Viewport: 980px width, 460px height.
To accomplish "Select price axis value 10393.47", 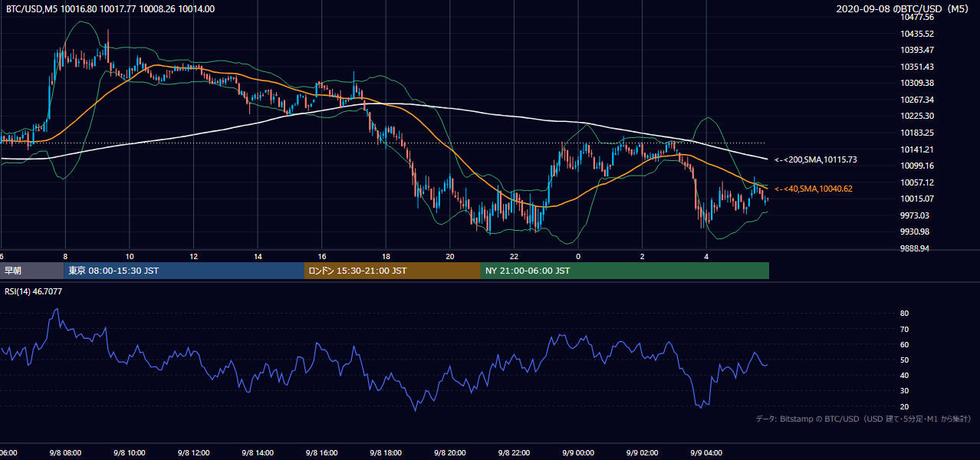I will tap(916, 50).
